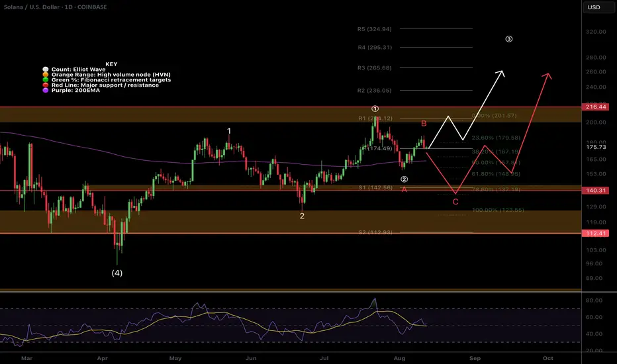The width and height of the screenshot is (617, 364).
Task: Select the 112.41 red price label
Action: tap(595, 234)
